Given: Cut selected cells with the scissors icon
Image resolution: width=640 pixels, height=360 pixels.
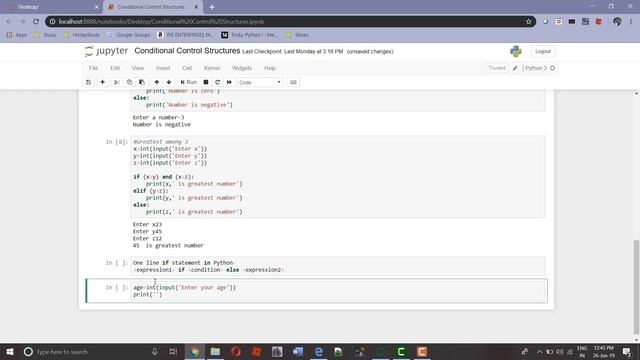Looking at the screenshot, I should [117, 82].
